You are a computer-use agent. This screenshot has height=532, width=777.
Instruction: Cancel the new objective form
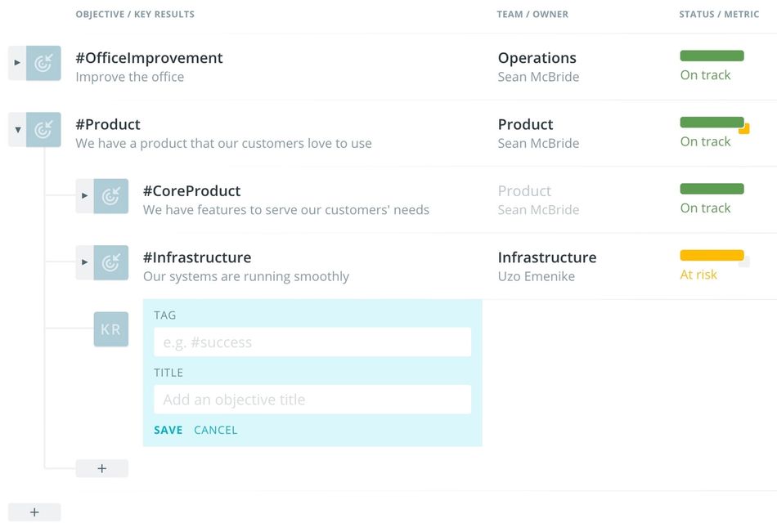[x=215, y=430]
